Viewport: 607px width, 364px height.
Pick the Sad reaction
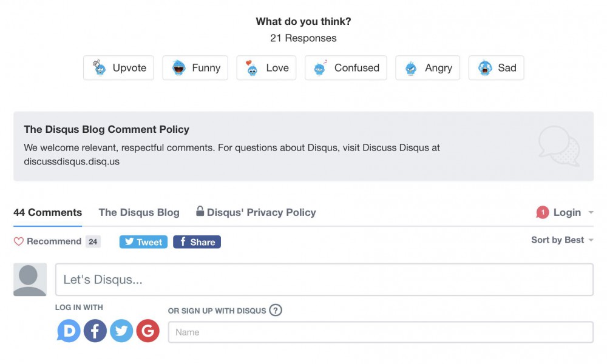[497, 68]
